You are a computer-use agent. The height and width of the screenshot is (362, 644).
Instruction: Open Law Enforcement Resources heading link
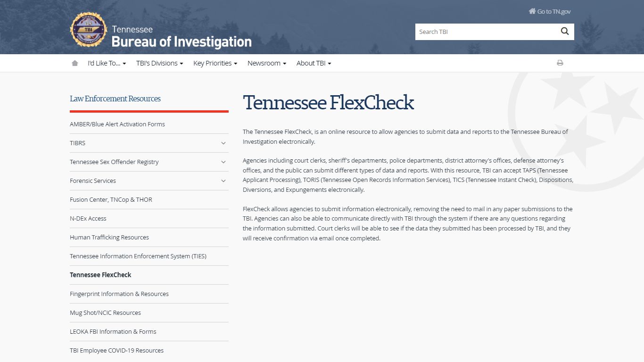[115, 99]
